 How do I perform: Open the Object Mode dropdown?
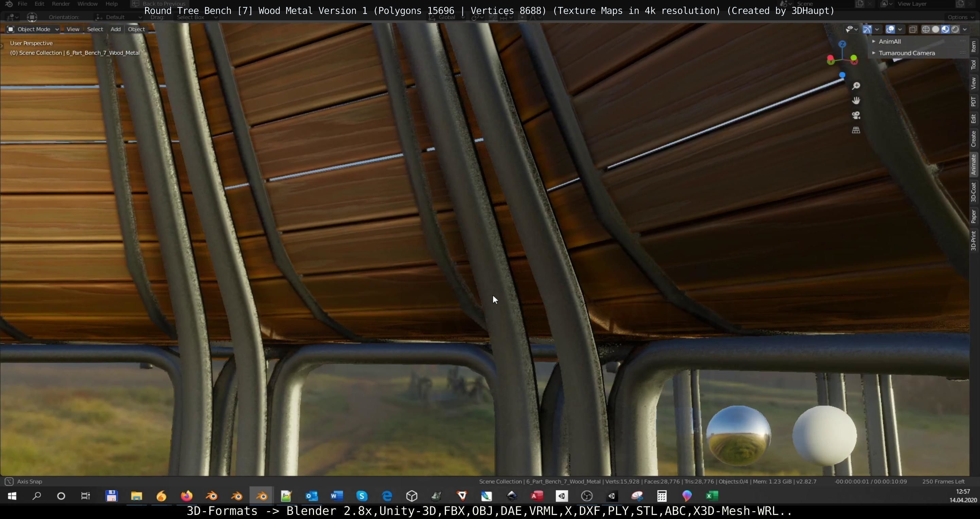(x=34, y=29)
